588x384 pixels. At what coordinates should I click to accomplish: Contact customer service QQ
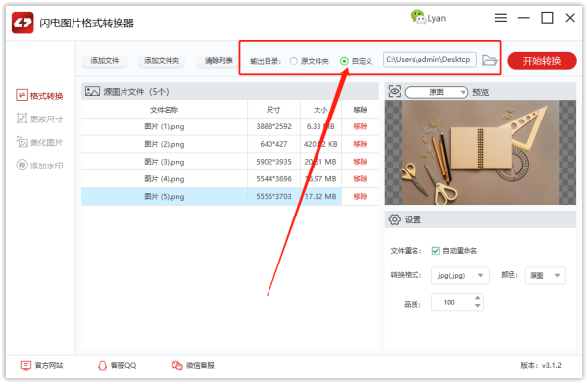117,365
